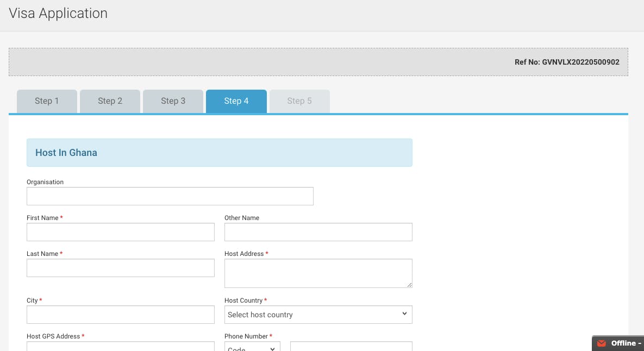The width and height of the screenshot is (644, 351).
Task: Place cursor in the City field
Action: click(120, 315)
